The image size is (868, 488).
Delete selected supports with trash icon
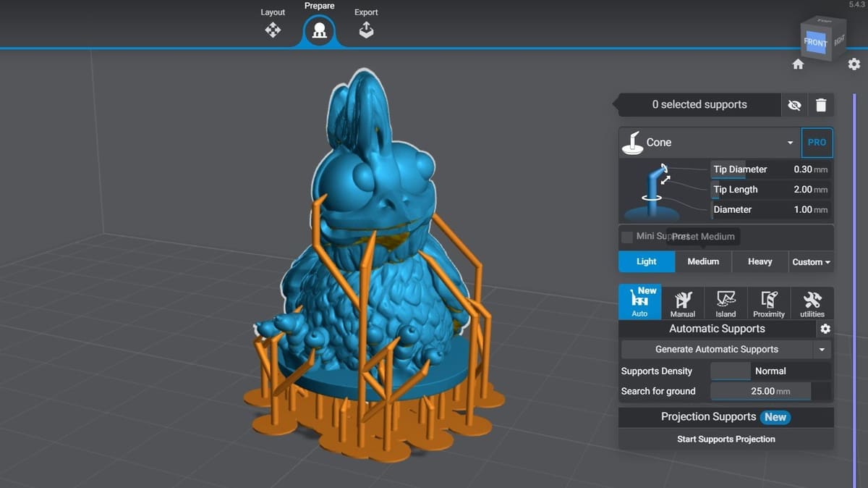coord(821,105)
